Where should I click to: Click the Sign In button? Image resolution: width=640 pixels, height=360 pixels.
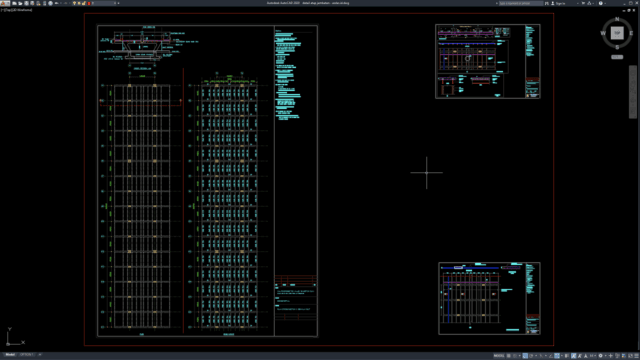click(560, 3)
